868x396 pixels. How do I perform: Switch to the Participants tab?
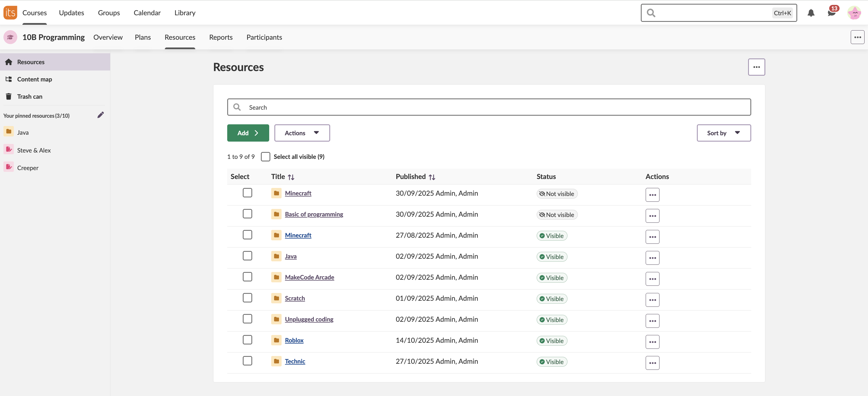(264, 37)
